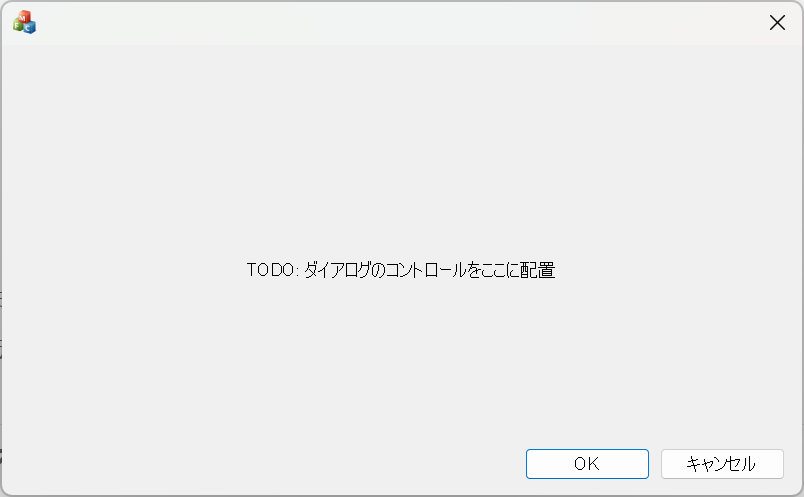Close the dialog using the X button

click(777, 23)
